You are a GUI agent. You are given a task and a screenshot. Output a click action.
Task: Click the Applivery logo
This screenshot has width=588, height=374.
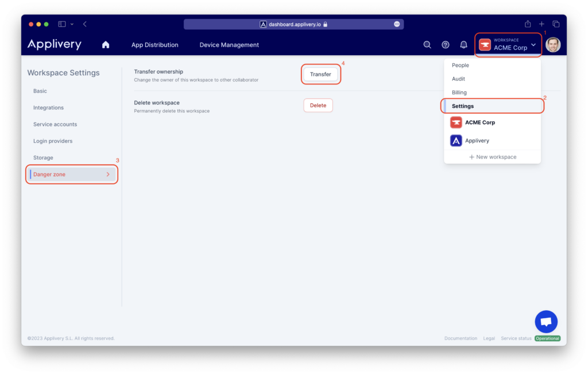pos(55,44)
